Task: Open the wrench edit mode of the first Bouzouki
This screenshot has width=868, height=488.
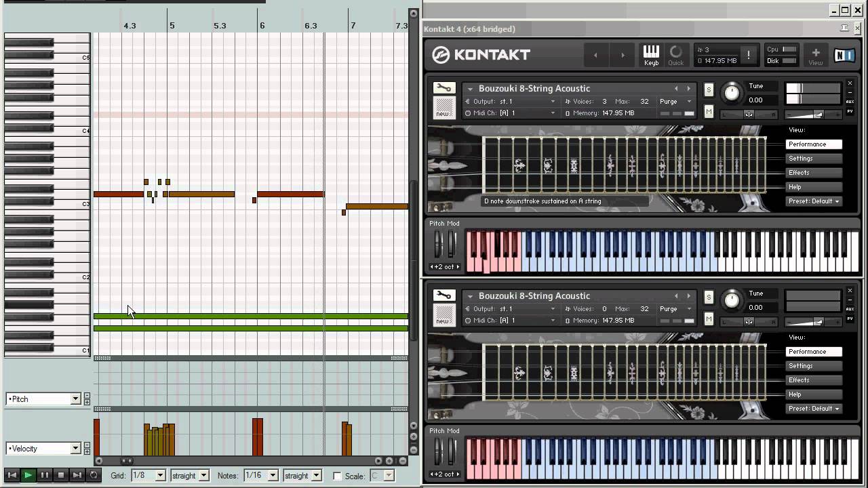Action: pyautogui.click(x=443, y=88)
